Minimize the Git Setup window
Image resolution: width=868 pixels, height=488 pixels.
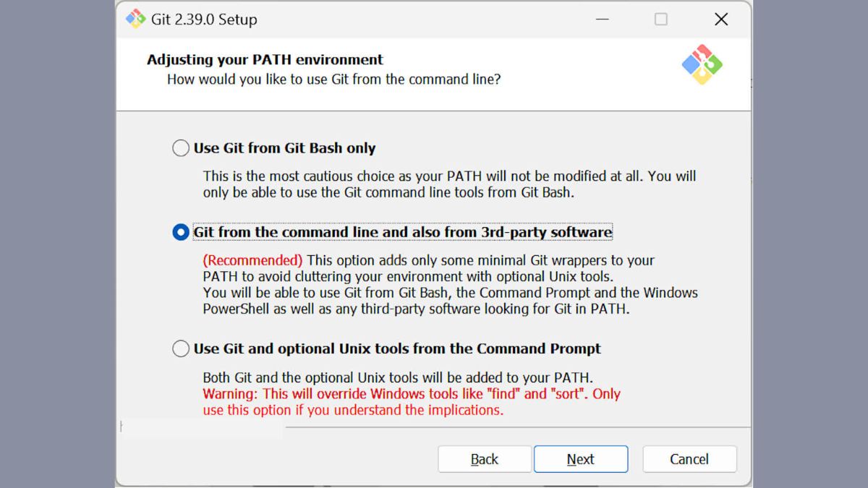(x=601, y=20)
